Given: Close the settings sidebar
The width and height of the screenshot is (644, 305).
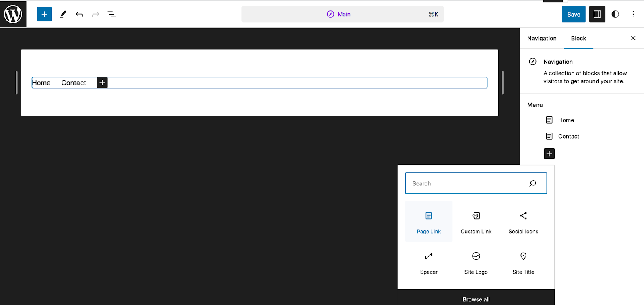Looking at the screenshot, I should pos(633,38).
